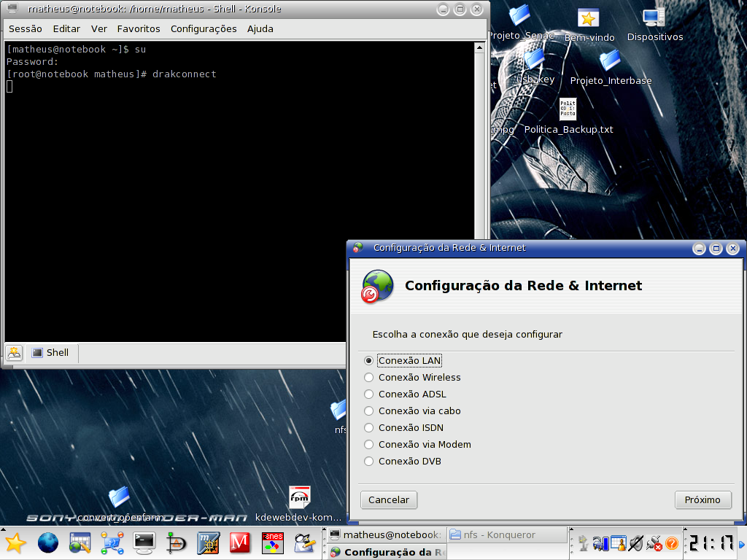
Task: Close the Configuração da Rede & Internet window
Action: (733, 249)
